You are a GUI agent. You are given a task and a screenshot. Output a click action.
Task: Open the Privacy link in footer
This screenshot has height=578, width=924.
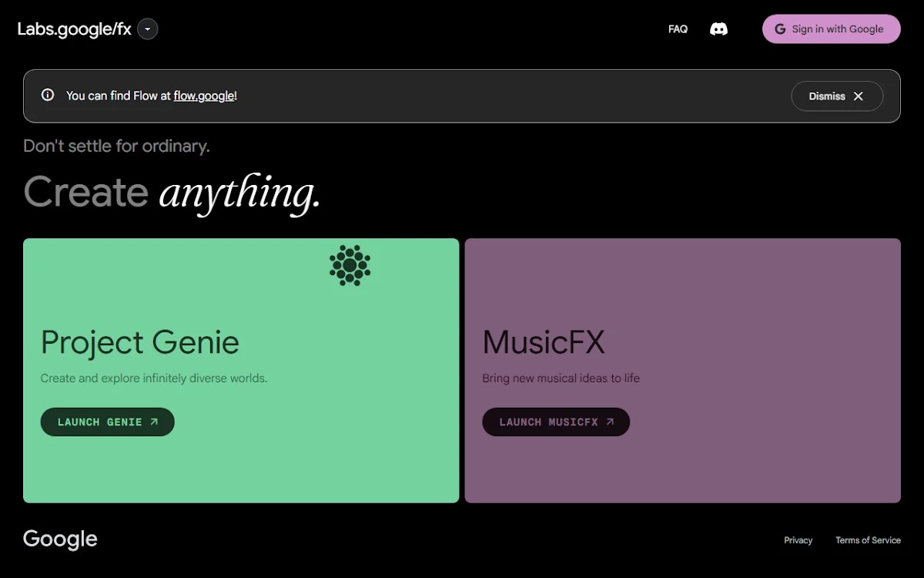(x=798, y=540)
